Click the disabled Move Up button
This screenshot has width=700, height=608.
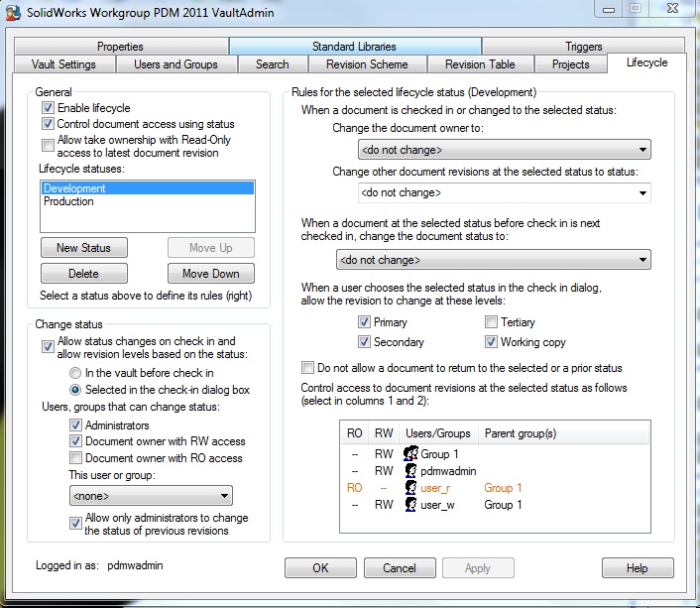211,248
